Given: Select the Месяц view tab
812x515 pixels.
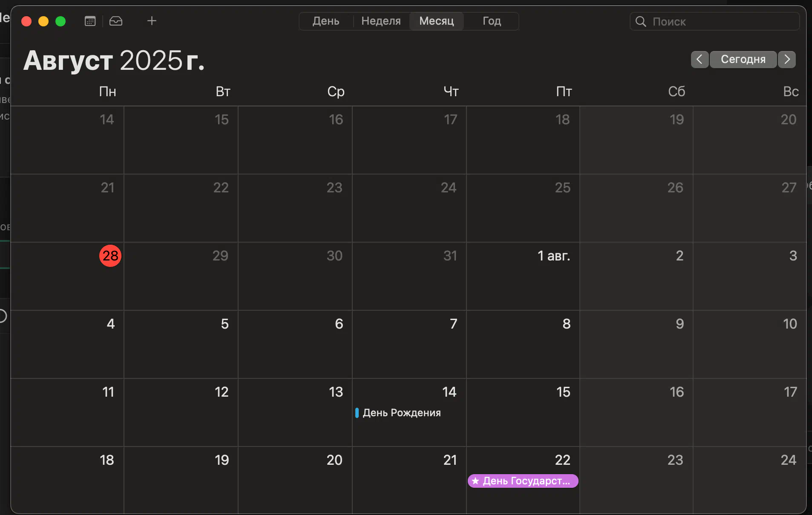Looking at the screenshot, I should click(x=437, y=21).
